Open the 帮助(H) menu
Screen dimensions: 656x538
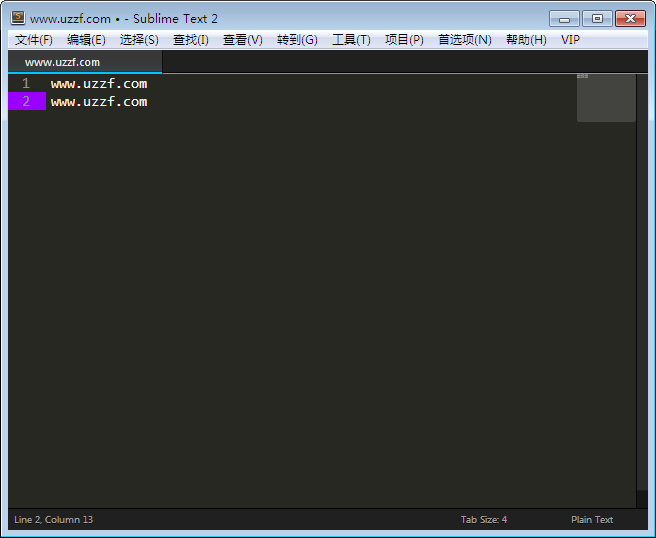click(526, 40)
